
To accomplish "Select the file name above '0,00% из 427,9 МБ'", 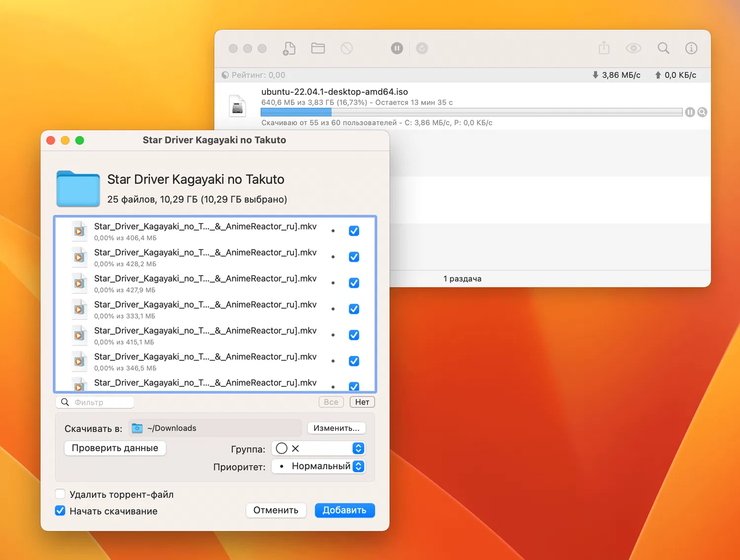I will tap(205, 279).
